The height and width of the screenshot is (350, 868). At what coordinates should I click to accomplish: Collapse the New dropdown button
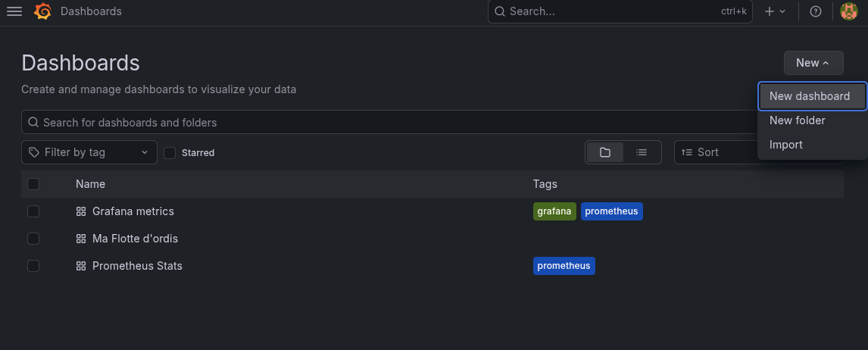point(813,63)
